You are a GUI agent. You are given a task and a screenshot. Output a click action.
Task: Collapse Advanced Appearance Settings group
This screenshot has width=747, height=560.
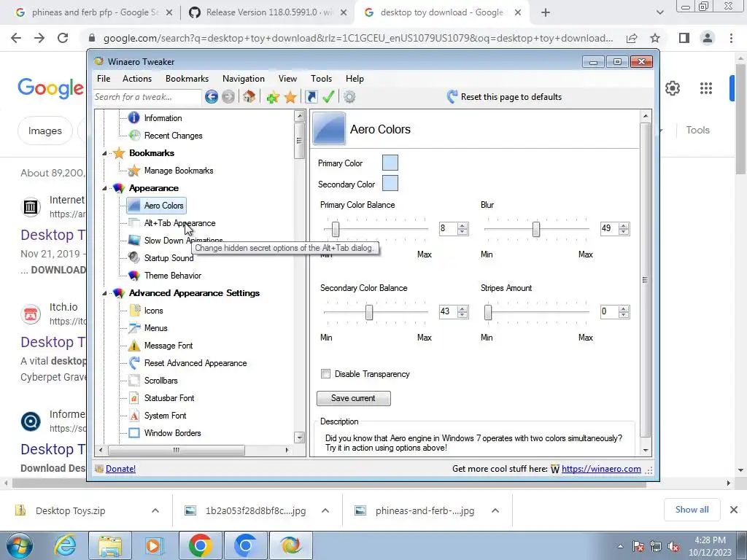tap(104, 293)
